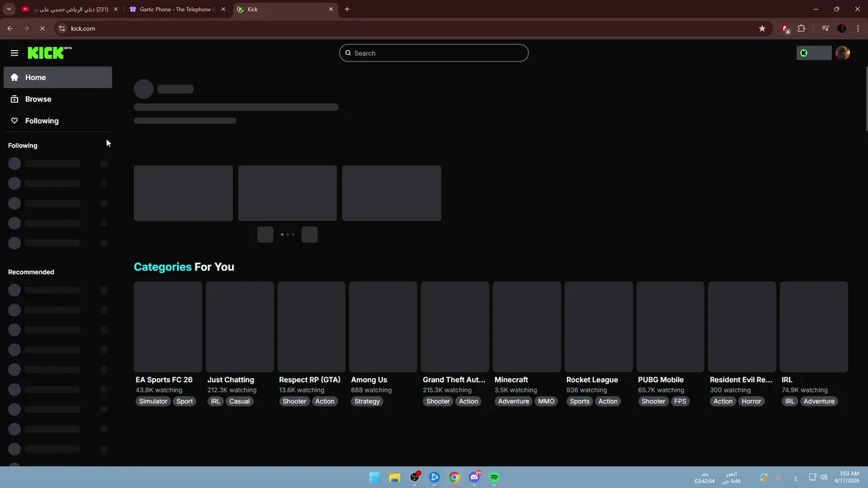Click the page vertical scrollbar
The image size is (868, 488).
[x=865, y=100]
